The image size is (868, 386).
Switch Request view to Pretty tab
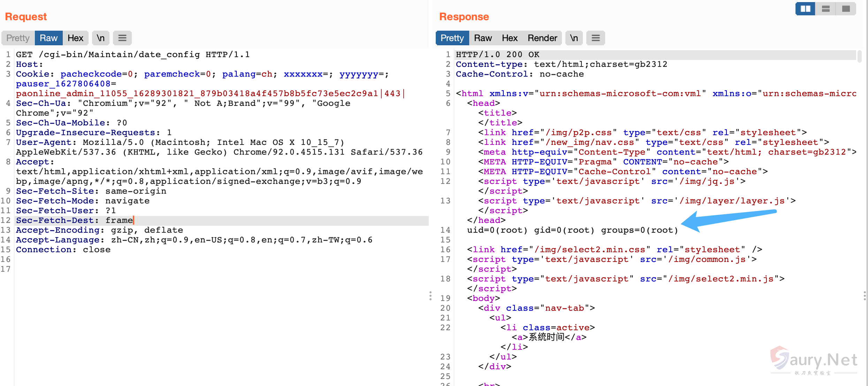[x=18, y=38]
